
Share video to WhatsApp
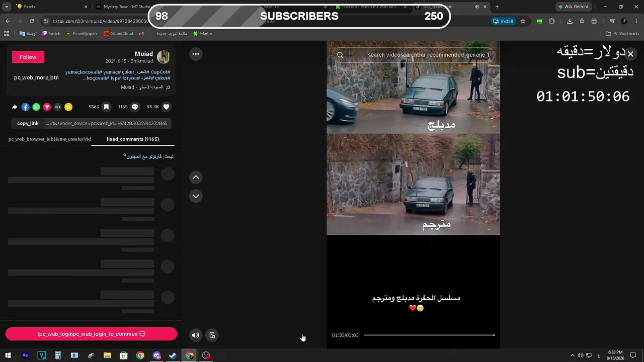pyautogui.click(x=36, y=107)
